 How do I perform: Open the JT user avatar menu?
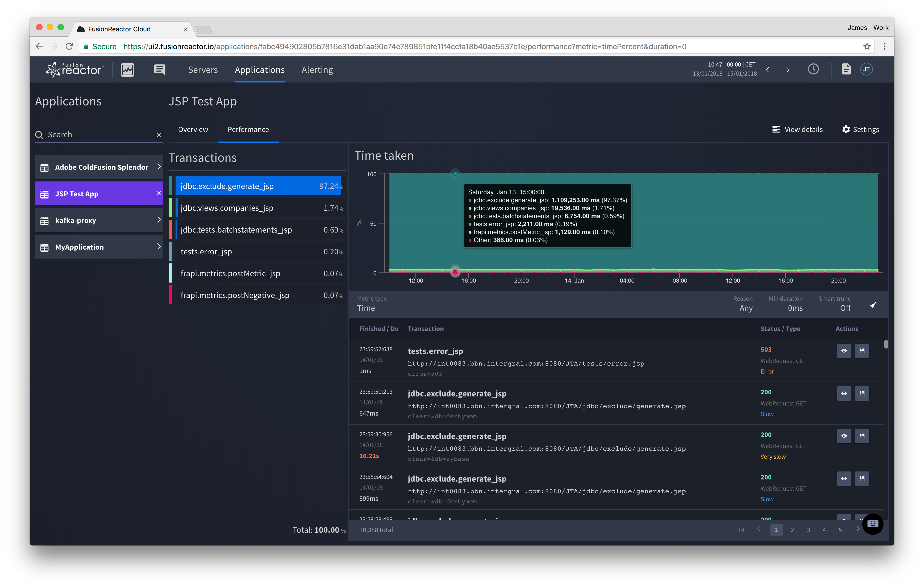[867, 69]
